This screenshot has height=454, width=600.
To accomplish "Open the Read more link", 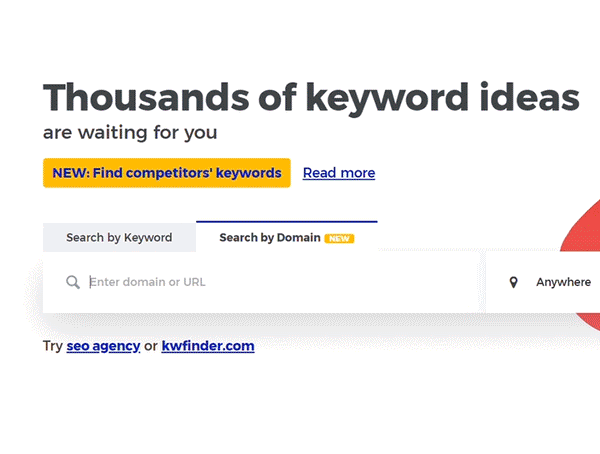I will 339,173.
